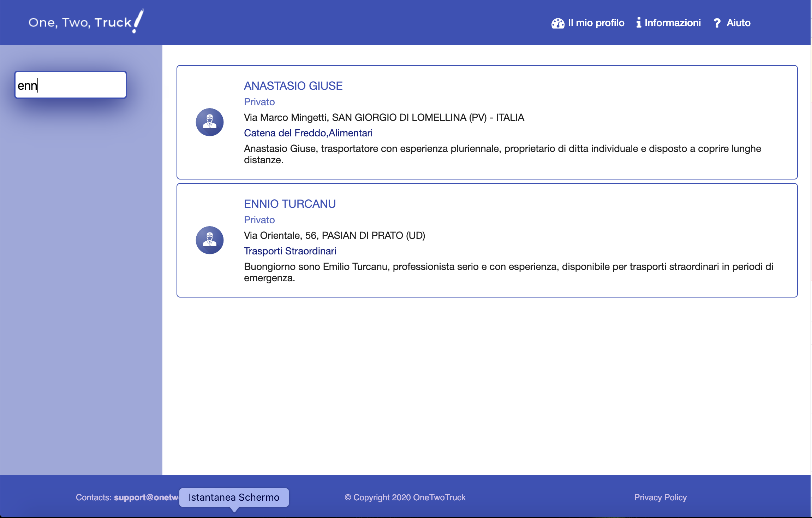
Task: Click the Privato label under Anastasio Giuse
Action: (259, 102)
